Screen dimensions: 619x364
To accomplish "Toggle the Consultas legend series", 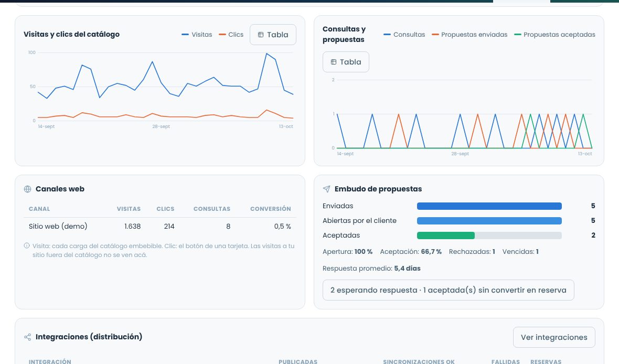I will click(404, 35).
